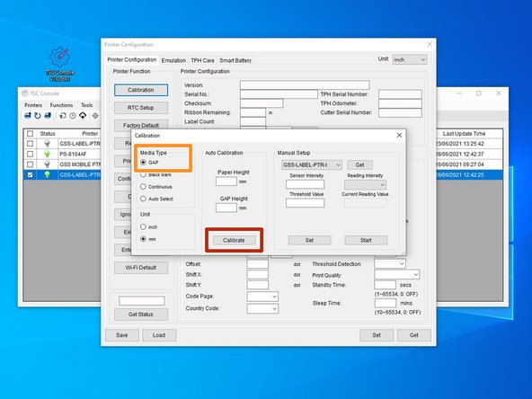Viewport: 532px width, 399px height.
Task: Click the Paper Height input field
Action: click(226, 182)
